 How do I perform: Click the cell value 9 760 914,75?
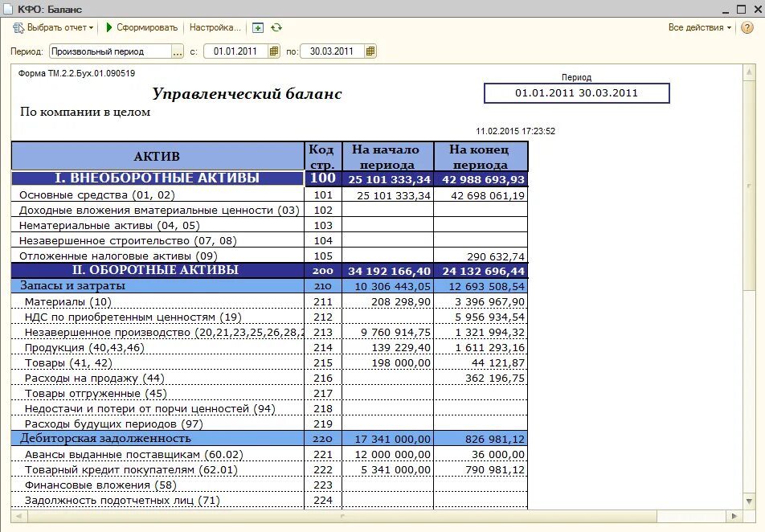pos(388,333)
